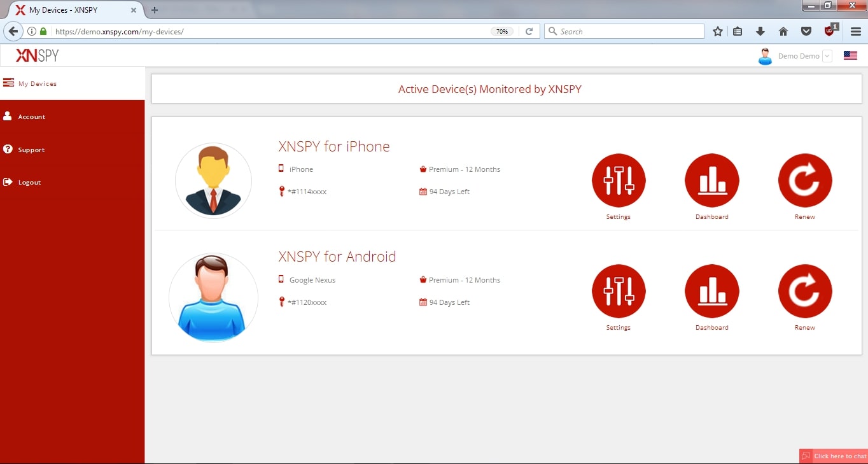Click the iPhone device name text
Screen dimensions: 868x464
(301, 169)
